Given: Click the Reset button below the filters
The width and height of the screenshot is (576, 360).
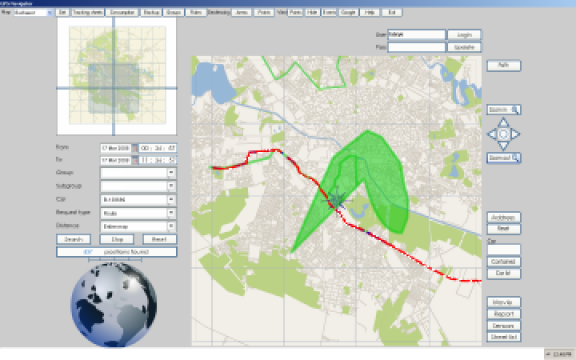Looking at the screenshot, I should (x=159, y=239).
